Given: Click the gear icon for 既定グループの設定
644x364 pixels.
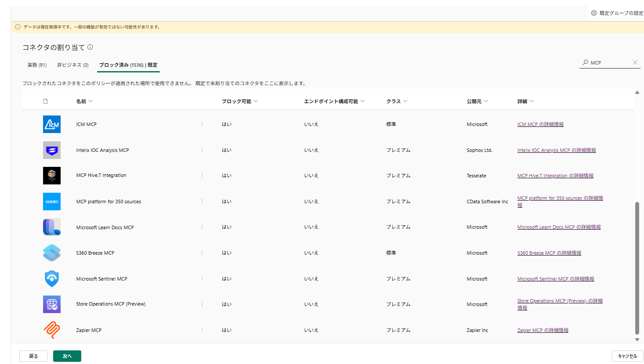Looking at the screenshot, I should coord(594,13).
